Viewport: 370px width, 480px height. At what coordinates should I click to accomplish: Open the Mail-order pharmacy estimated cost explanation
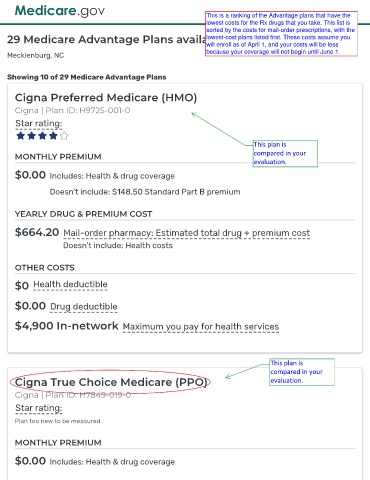(x=187, y=233)
